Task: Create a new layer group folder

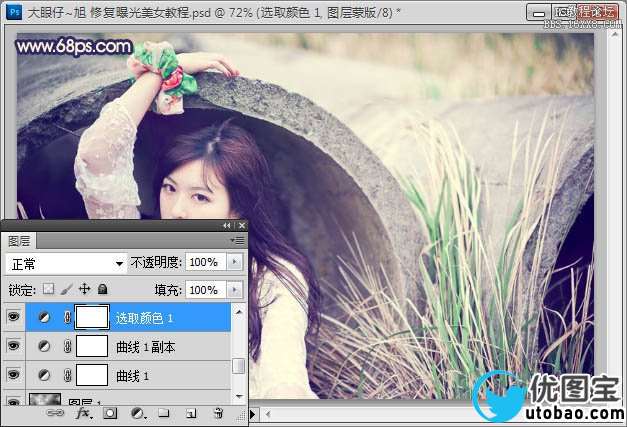Action: pos(164,413)
